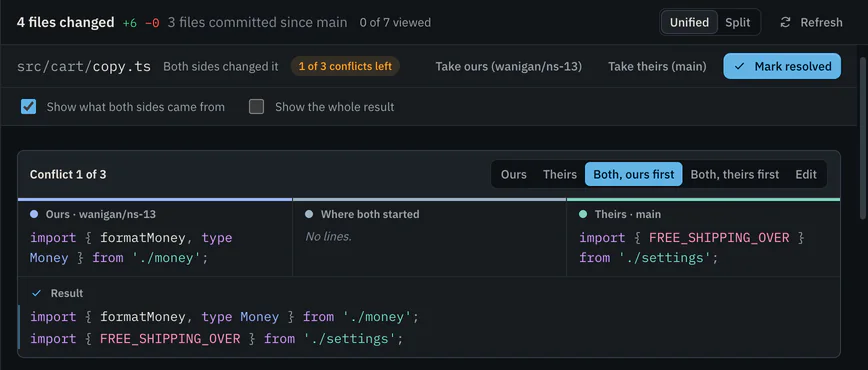The height and width of the screenshot is (370, 868).
Task: Click the Refresh circular arrow icon
Action: point(785,23)
